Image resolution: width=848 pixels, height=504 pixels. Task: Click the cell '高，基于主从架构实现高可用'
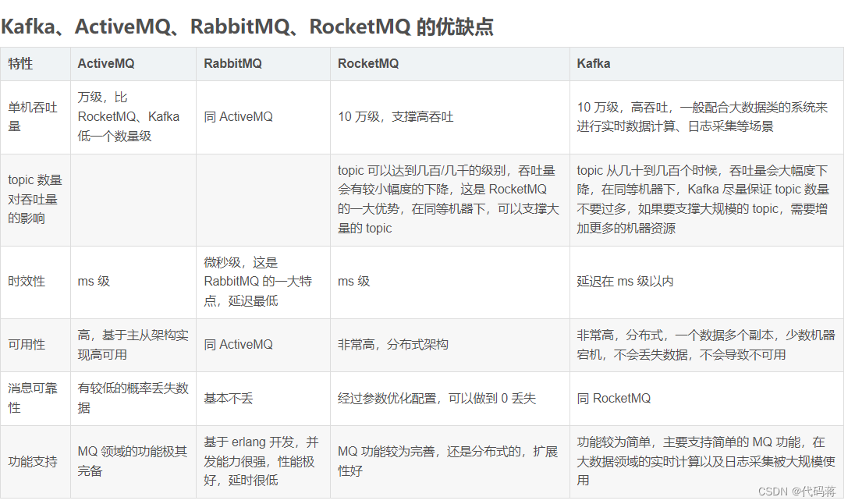[133, 345]
